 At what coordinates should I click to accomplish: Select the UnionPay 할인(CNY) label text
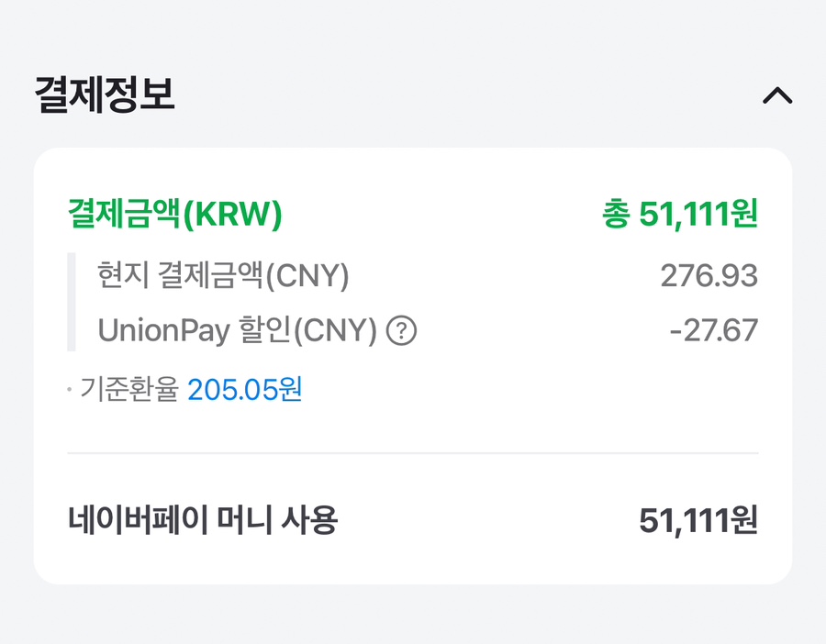point(238,330)
